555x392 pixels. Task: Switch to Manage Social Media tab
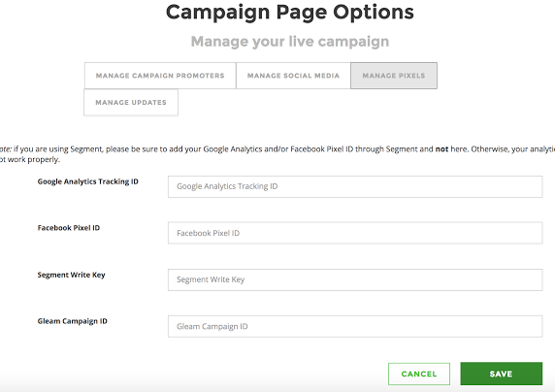tap(293, 76)
